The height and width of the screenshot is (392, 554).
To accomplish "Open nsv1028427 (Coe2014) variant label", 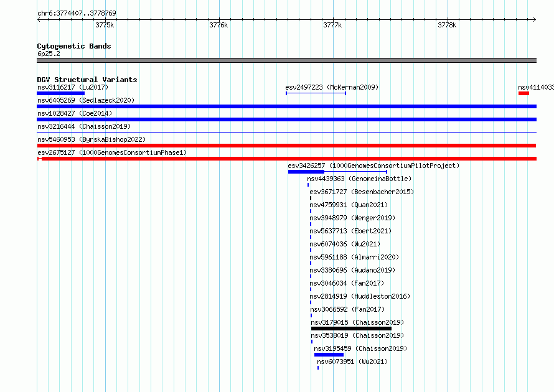I will 75,113.
